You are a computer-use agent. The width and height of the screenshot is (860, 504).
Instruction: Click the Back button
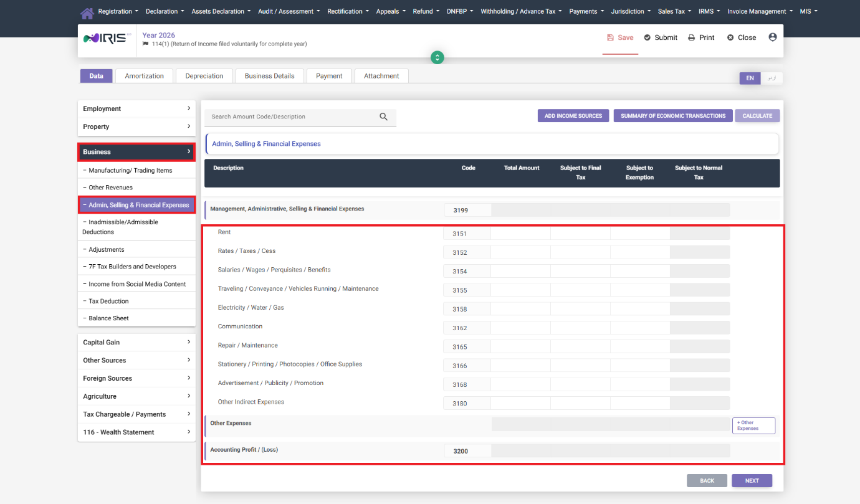(x=707, y=481)
